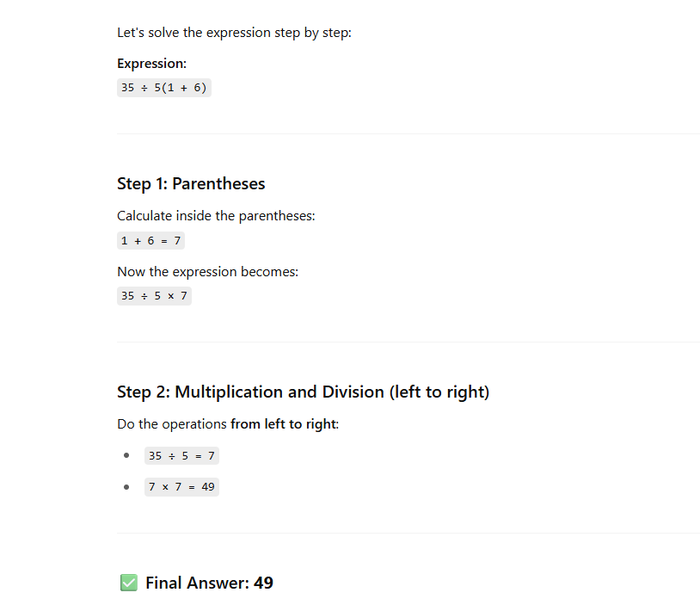Screen dimensions: 700x605
Task: Click the divider line above Final Answer
Action: (x=408, y=534)
